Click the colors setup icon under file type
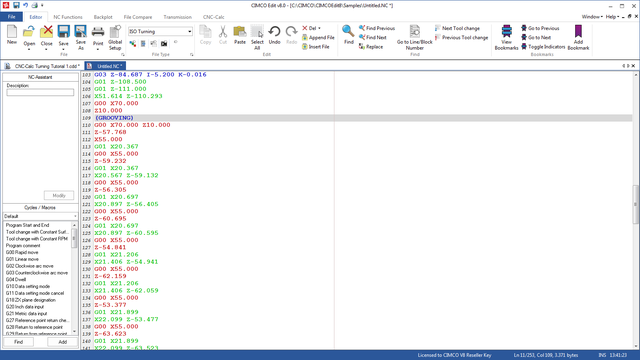The height and width of the screenshot is (360, 640). (x=133, y=43)
